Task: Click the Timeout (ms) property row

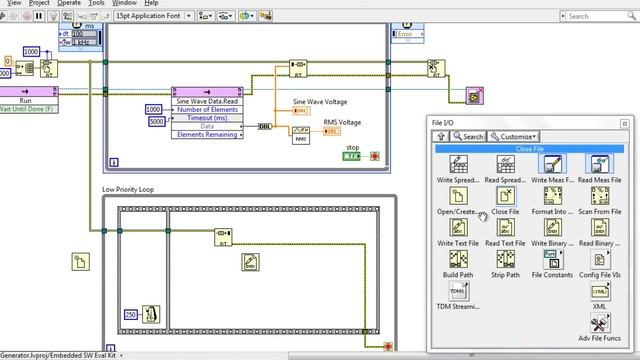Action: 207,118
